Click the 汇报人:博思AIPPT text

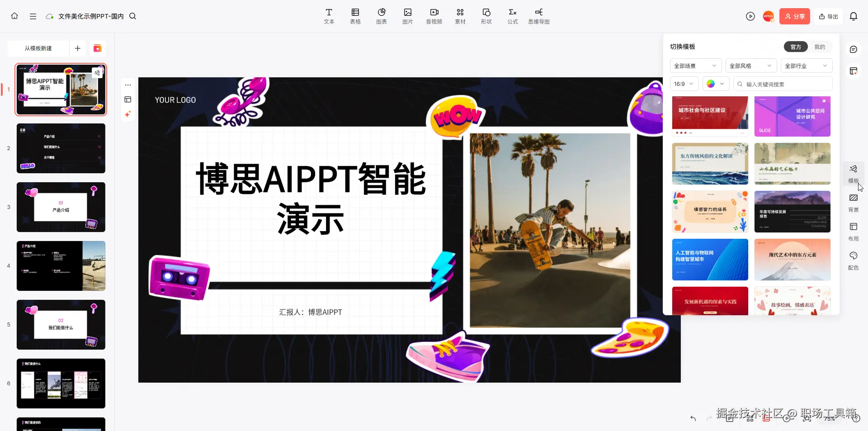[311, 312]
